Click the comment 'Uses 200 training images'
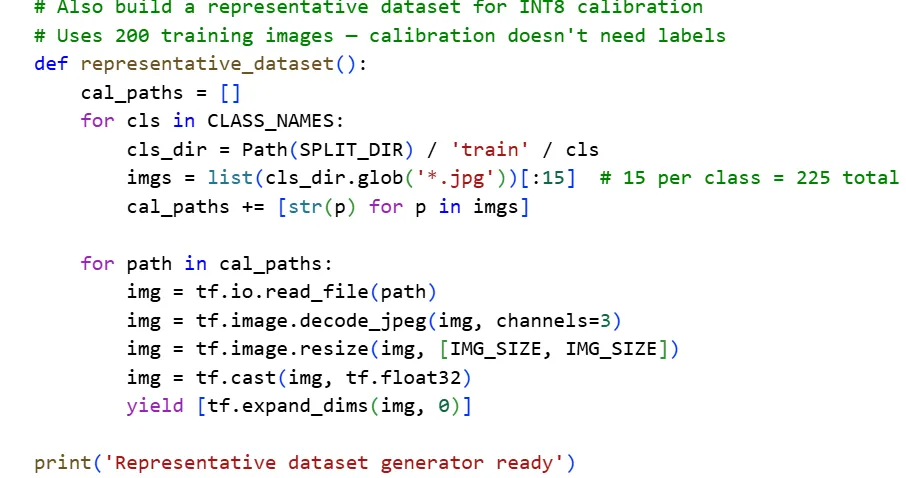 tap(380, 36)
